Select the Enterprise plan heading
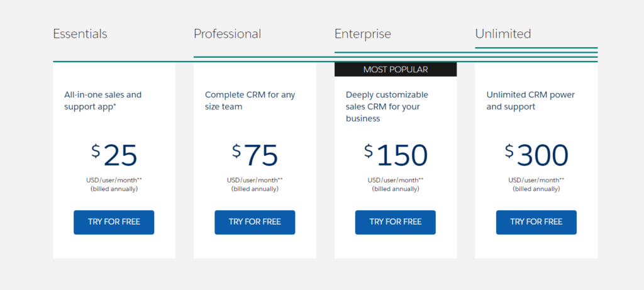 pos(363,34)
